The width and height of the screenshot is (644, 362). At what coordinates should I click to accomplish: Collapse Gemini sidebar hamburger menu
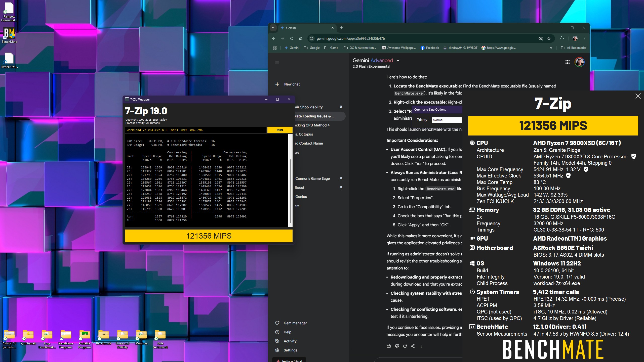pos(277,63)
